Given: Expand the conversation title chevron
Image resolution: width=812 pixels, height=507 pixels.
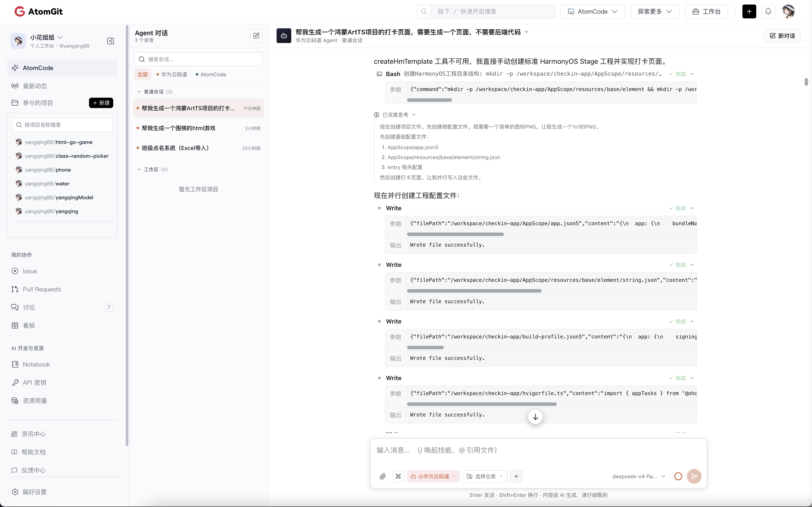Looking at the screenshot, I should [x=526, y=32].
